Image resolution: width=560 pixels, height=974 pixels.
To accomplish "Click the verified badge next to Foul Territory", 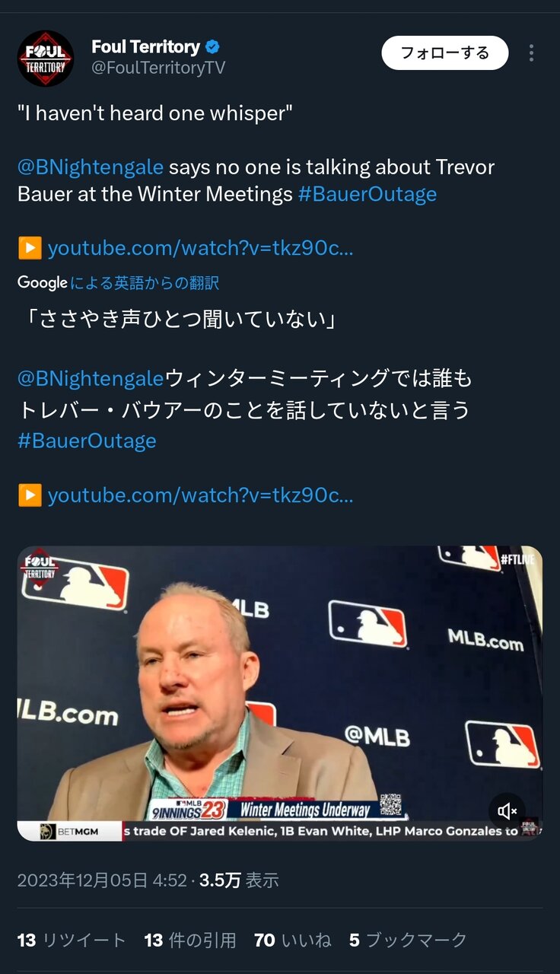I will coord(215,47).
